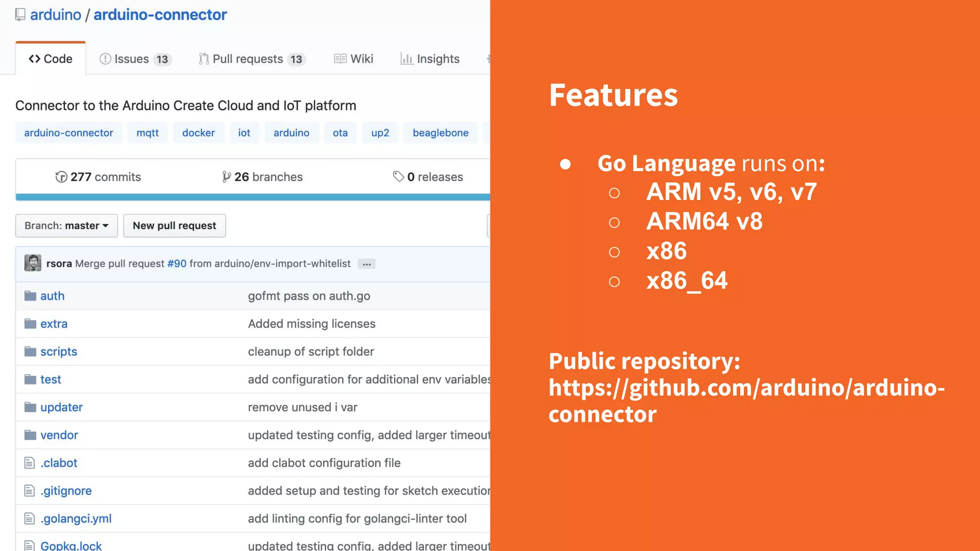Screen dimensions: 980x551
Task: Click the test folder icon
Action: click(30, 379)
